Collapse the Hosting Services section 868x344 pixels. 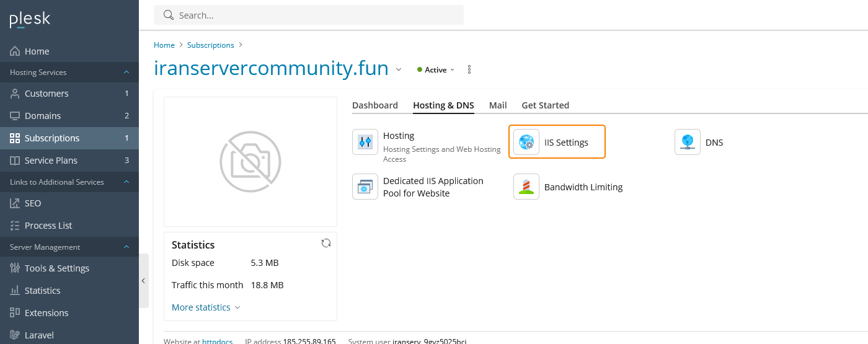tap(126, 73)
